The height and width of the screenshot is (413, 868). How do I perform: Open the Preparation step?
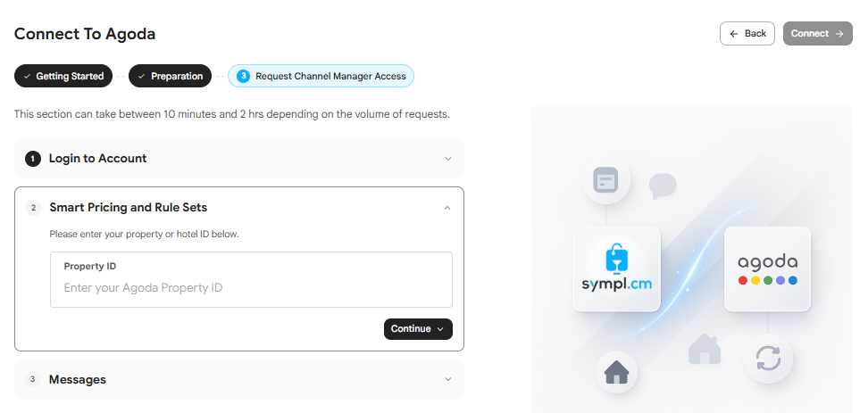[x=170, y=77]
